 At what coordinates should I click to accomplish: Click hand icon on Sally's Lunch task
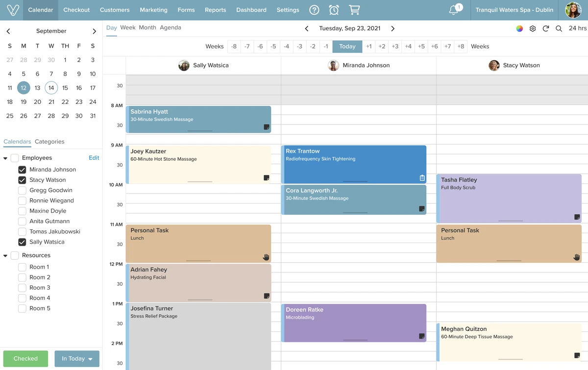click(x=267, y=257)
